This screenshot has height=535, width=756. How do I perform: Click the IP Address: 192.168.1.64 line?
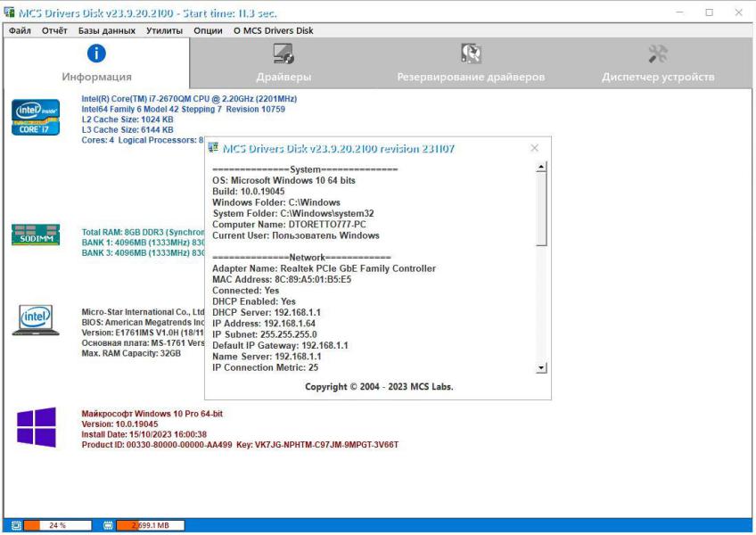264,324
